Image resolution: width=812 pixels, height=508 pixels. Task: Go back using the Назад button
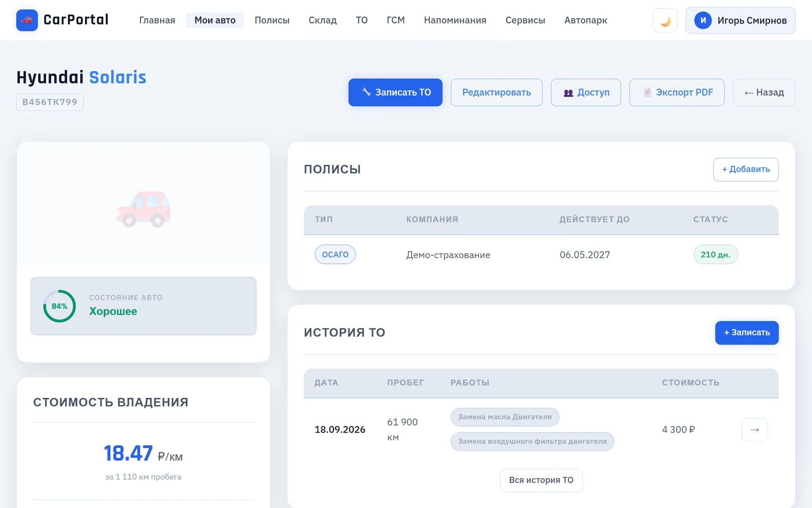point(764,93)
